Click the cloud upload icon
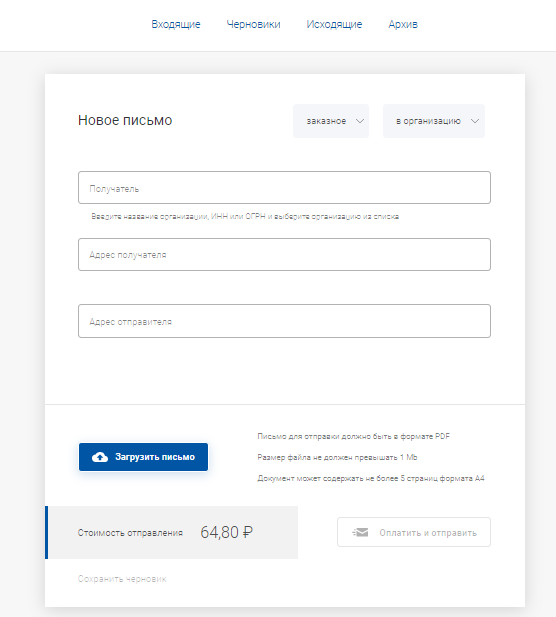Image resolution: width=556 pixels, height=617 pixels. point(100,457)
